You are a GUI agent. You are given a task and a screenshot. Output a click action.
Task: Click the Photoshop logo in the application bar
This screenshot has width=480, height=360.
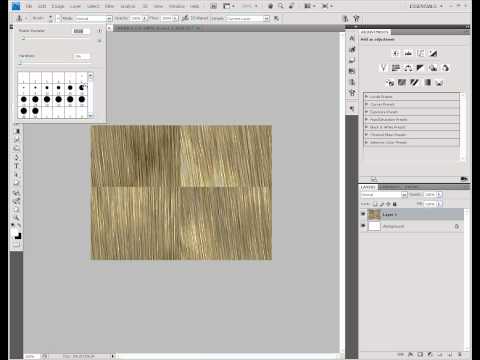click(16, 6)
